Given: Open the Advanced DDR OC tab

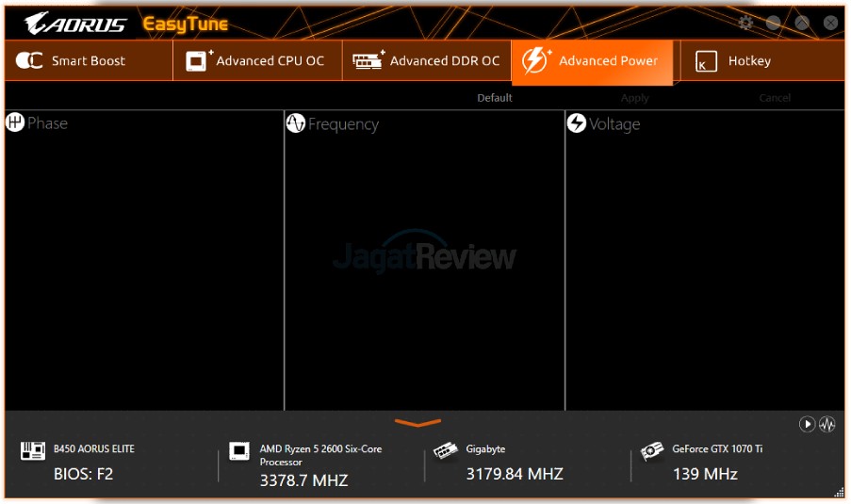Looking at the screenshot, I should click(427, 60).
